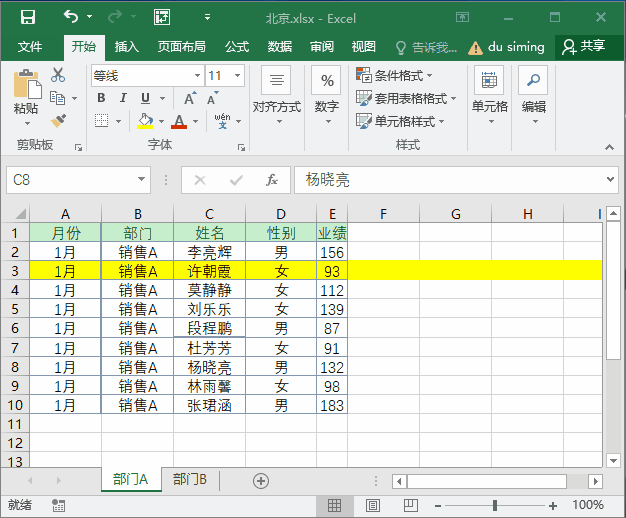Switch to the 插入 Insert tab
626x518 pixels.
(127, 47)
